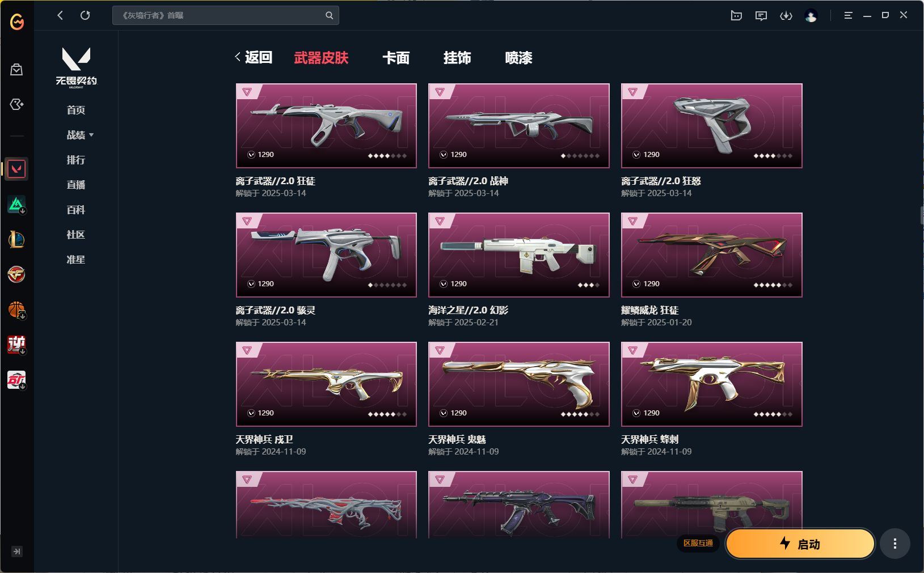Open the store bag icon in sidebar
This screenshot has width=924, height=573.
[16, 69]
